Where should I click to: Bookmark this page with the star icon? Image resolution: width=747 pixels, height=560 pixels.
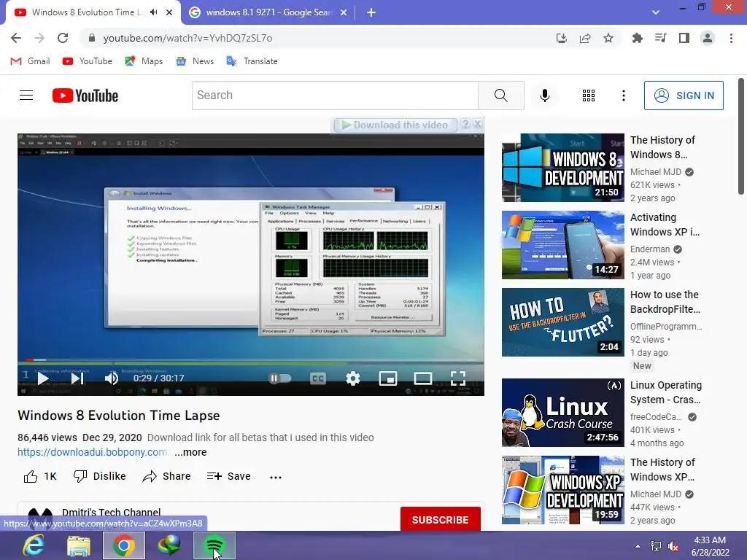[x=608, y=38]
